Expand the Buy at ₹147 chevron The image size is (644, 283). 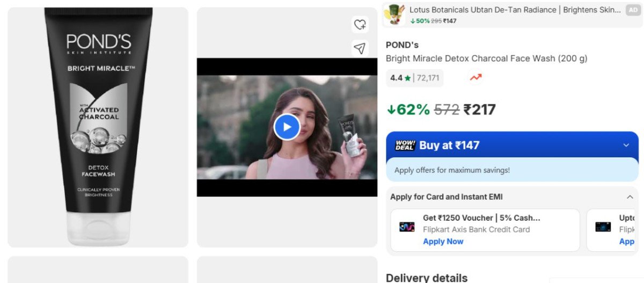click(x=626, y=145)
